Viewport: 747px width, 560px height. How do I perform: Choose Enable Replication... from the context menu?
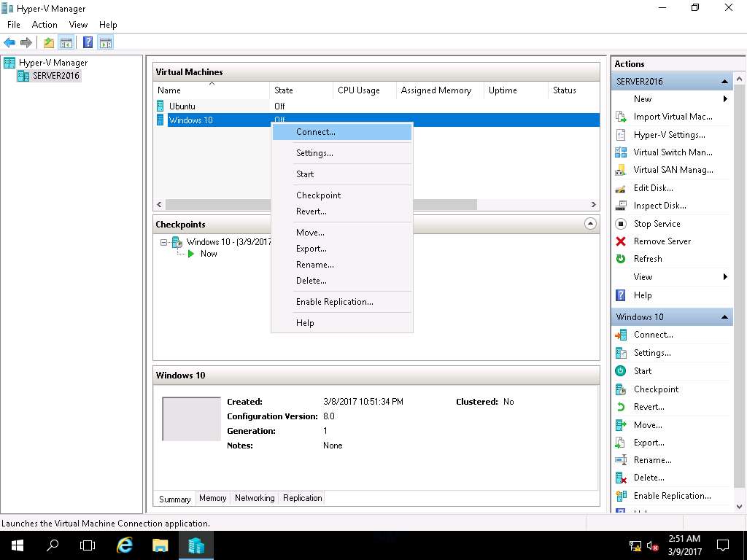(x=341, y=302)
